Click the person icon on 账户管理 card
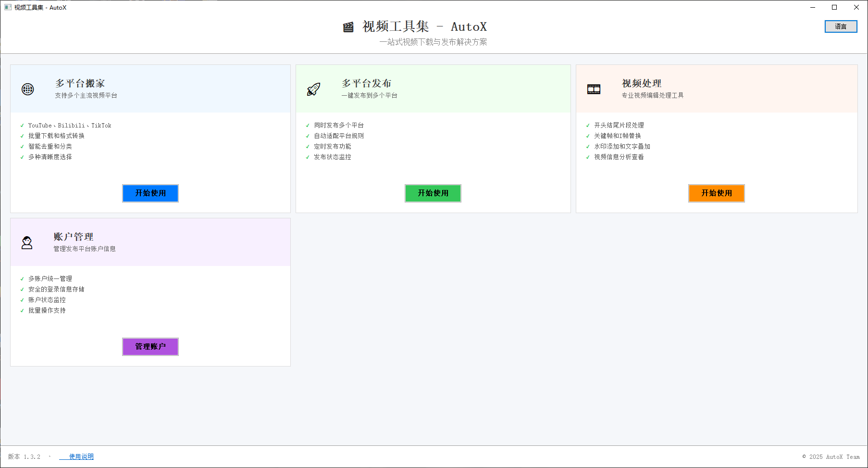Image resolution: width=868 pixels, height=468 pixels. coord(27,242)
